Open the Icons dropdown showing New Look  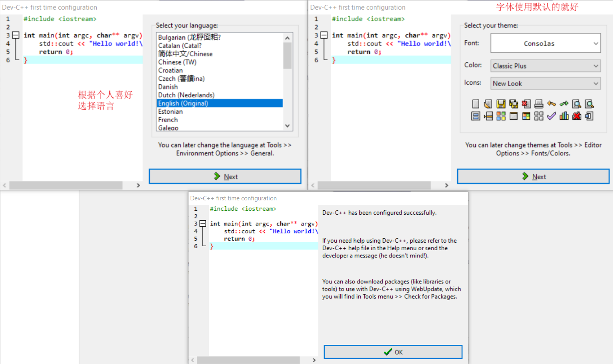click(546, 83)
